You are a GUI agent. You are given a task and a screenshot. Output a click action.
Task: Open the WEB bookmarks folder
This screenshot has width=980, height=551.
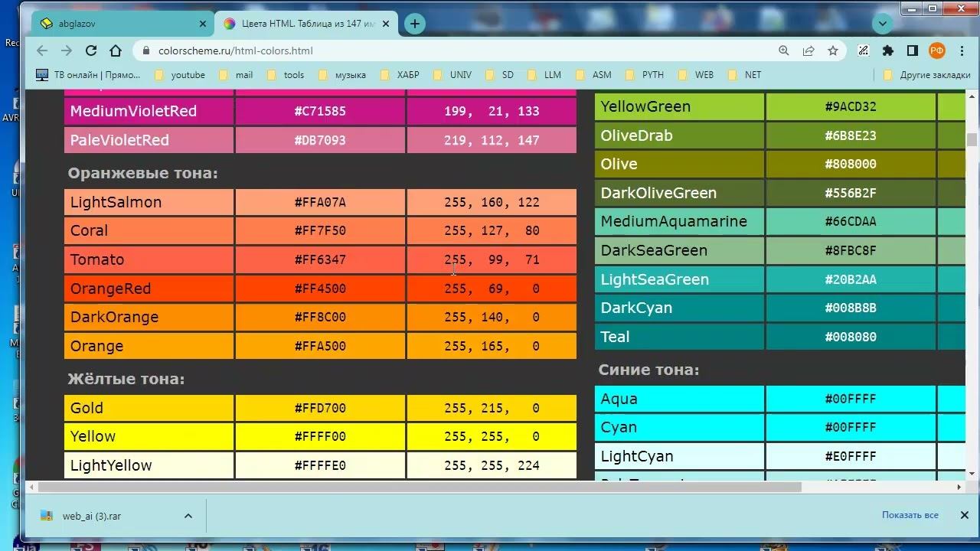pyautogui.click(x=695, y=75)
